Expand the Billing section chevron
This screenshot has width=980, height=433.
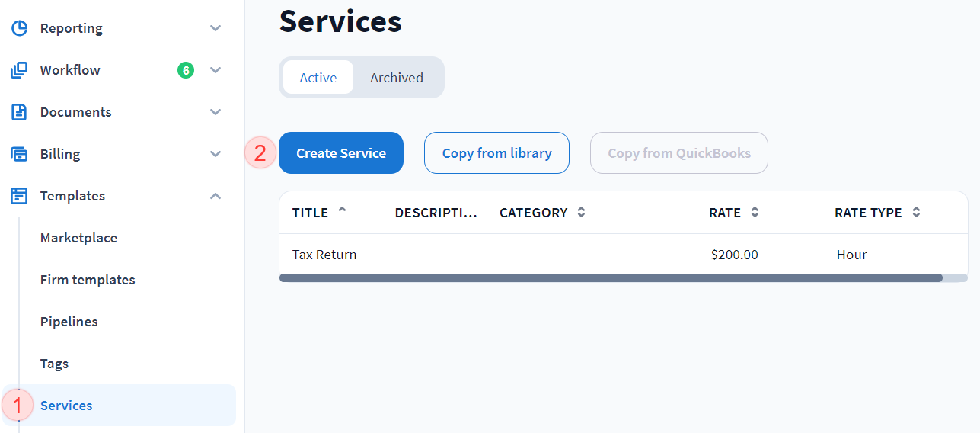point(215,154)
